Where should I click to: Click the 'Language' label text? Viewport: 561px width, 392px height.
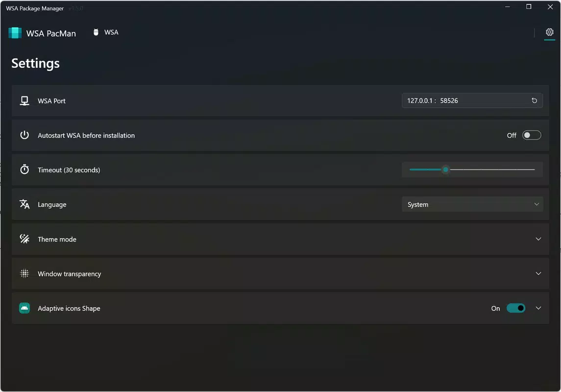point(52,205)
